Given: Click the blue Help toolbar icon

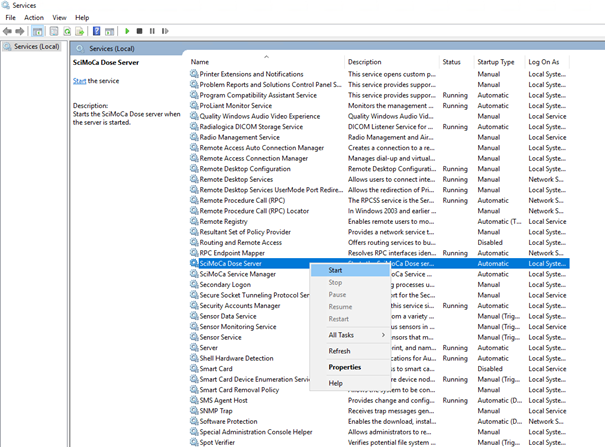Looking at the screenshot, I should click(x=96, y=31).
